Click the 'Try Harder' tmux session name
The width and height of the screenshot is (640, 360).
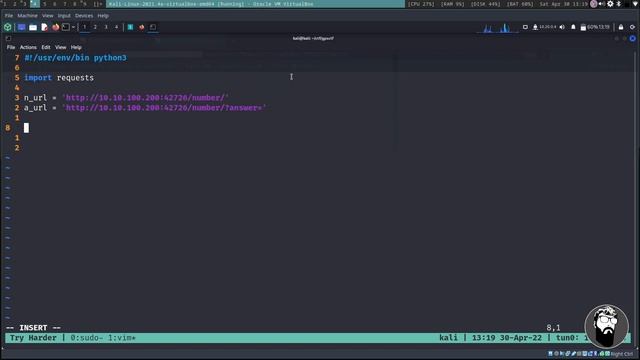(33, 338)
